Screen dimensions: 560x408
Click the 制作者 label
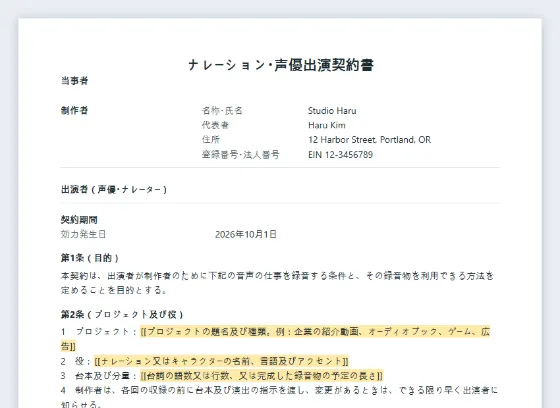pos(74,110)
